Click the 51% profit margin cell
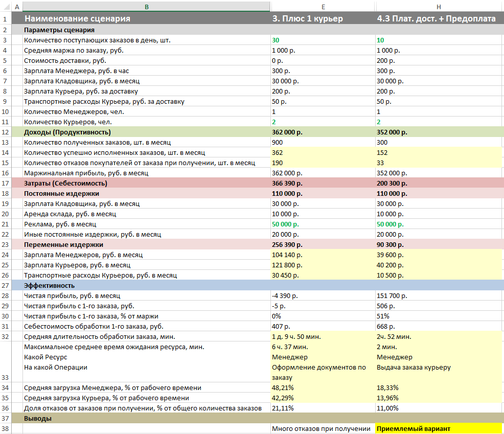The width and height of the screenshot is (504, 434). pos(439,316)
